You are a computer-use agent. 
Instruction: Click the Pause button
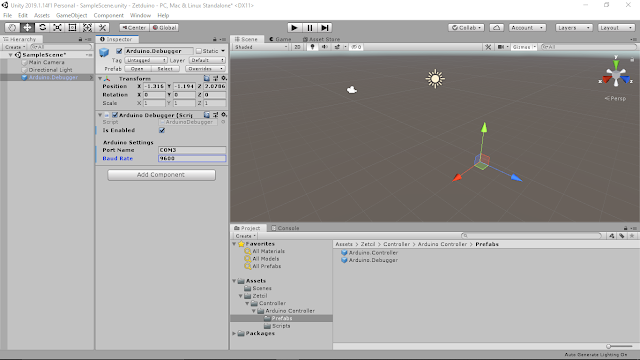coord(309,28)
